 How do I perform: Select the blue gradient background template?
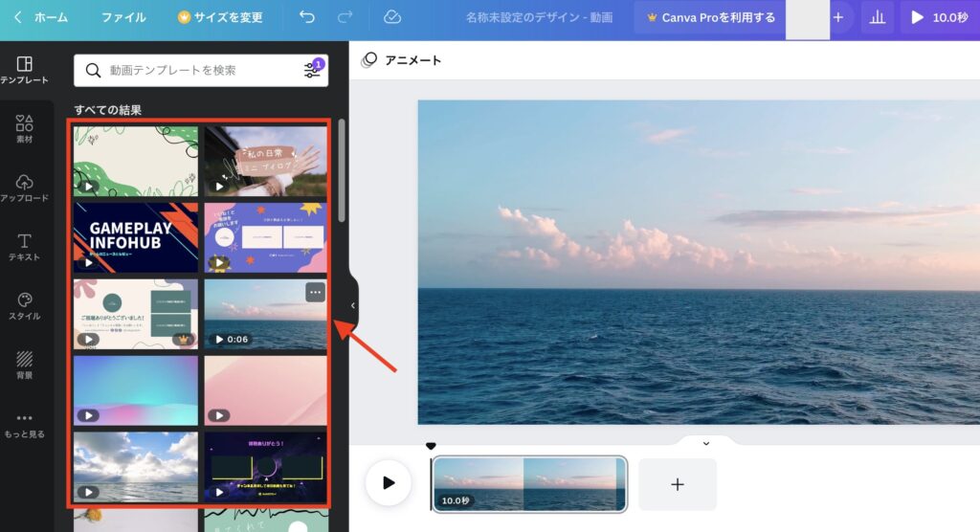tap(136, 390)
